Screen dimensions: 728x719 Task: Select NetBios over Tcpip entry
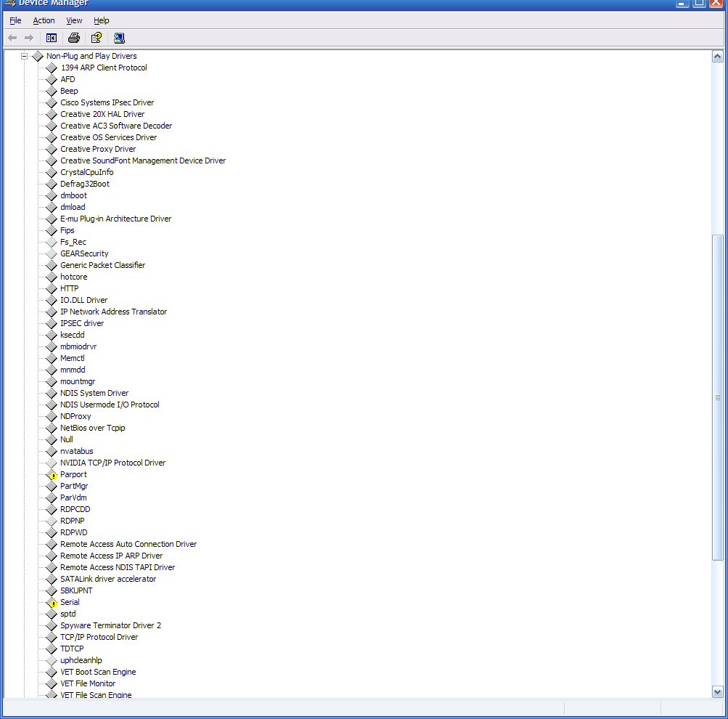[x=92, y=428]
